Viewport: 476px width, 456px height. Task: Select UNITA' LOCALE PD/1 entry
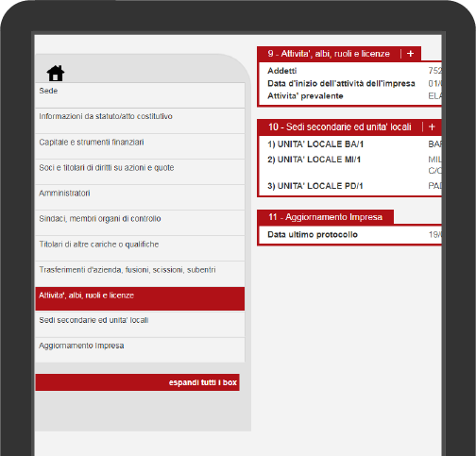pos(315,186)
